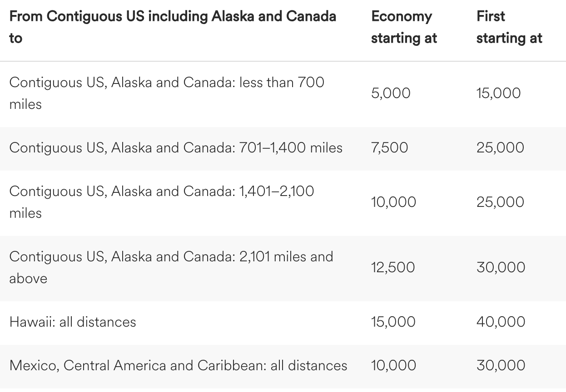566x392 pixels.
Task: Click 10,000 economy value in 1,401–2,100 row
Action: pos(393,202)
